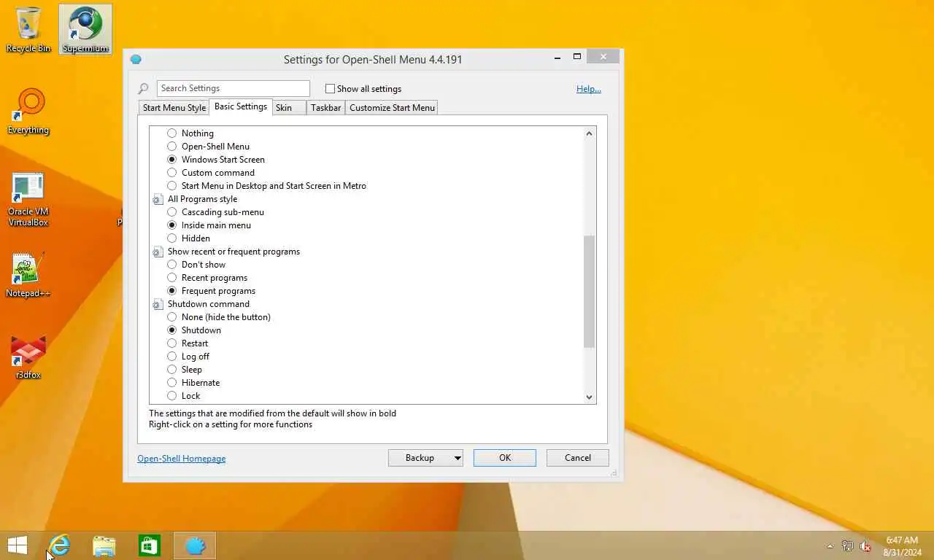Open File Explorer from the taskbar
Screen dimensions: 934x560
click(104, 545)
